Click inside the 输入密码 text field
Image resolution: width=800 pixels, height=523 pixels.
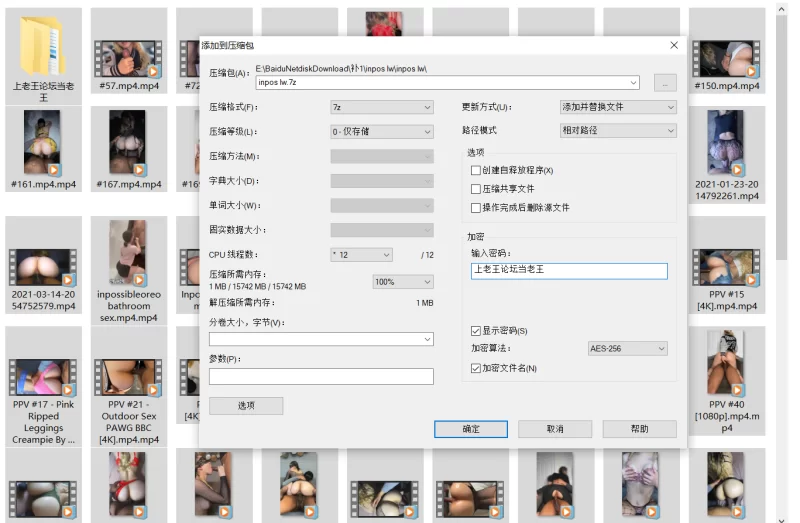pyautogui.click(x=568, y=271)
